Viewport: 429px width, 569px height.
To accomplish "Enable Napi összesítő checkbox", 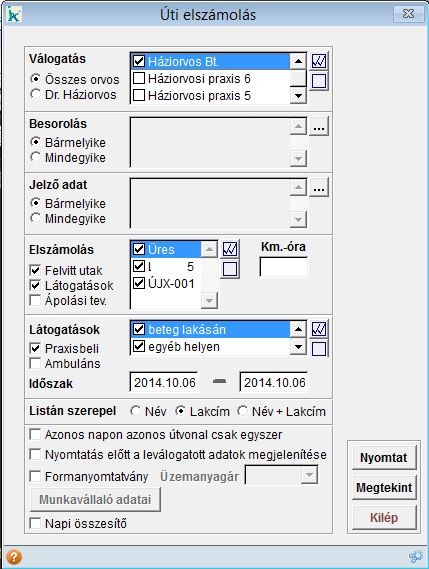I will tap(35, 523).
